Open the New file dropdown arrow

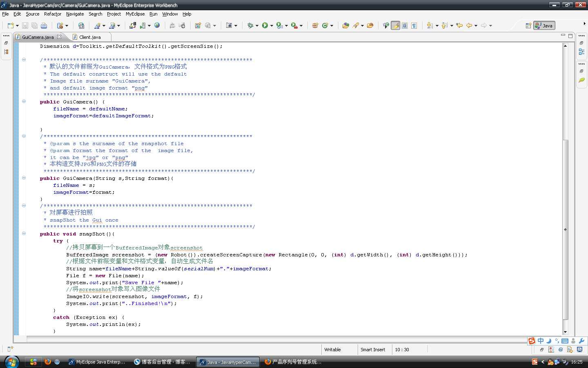pyautogui.click(x=17, y=26)
